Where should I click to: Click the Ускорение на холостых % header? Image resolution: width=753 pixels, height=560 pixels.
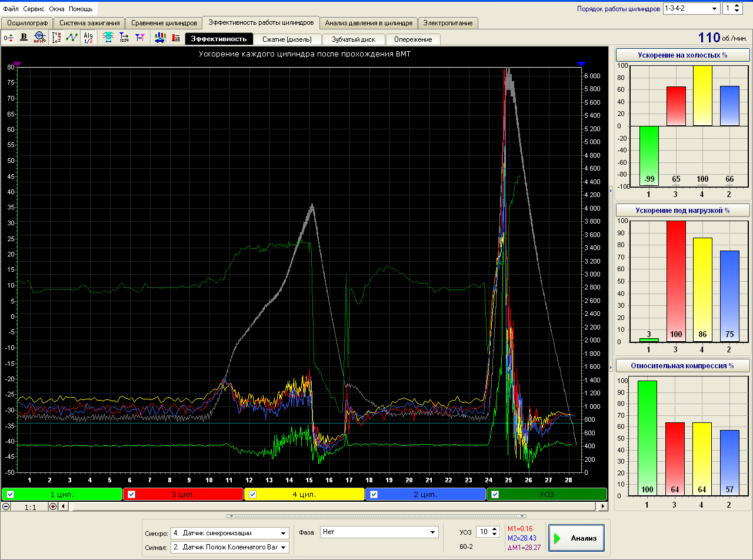682,55
